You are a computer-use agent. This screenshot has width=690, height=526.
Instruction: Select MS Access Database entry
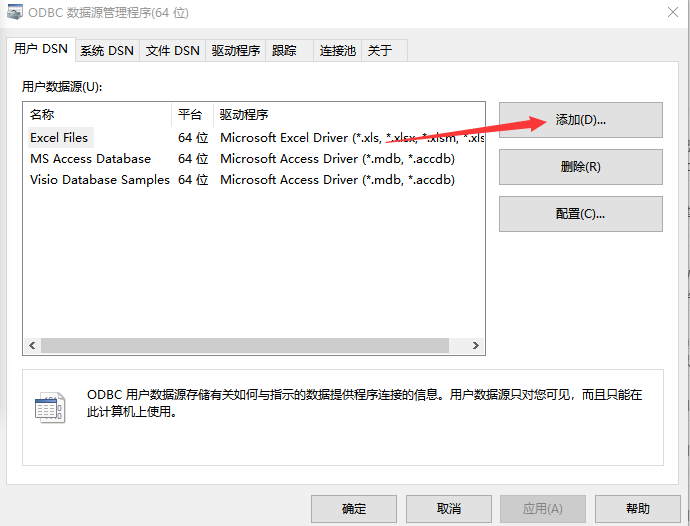[x=90, y=159]
